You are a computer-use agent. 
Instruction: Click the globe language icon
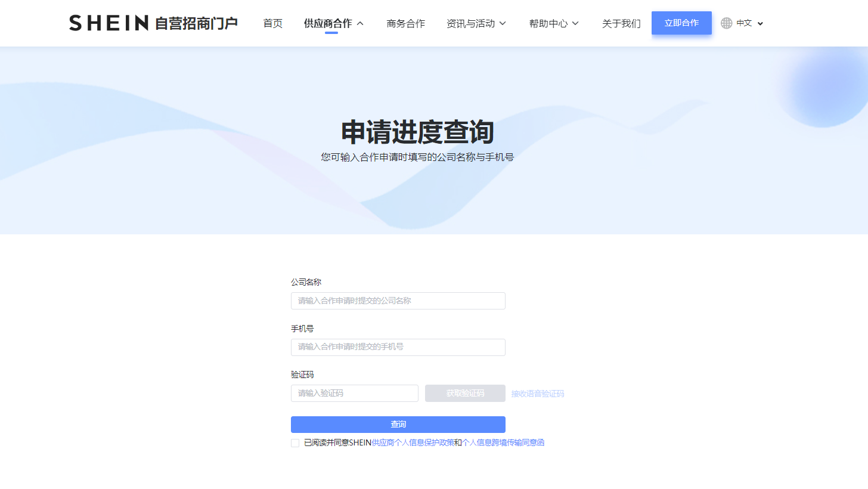pos(726,23)
